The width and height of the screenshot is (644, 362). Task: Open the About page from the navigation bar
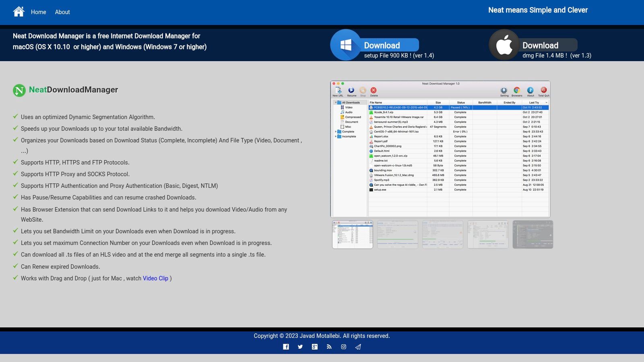(62, 12)
